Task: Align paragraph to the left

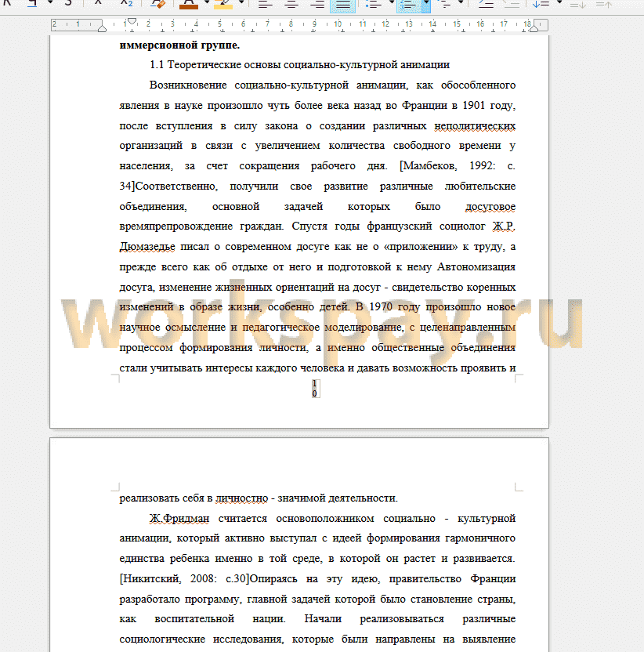Action: [266, 4]
